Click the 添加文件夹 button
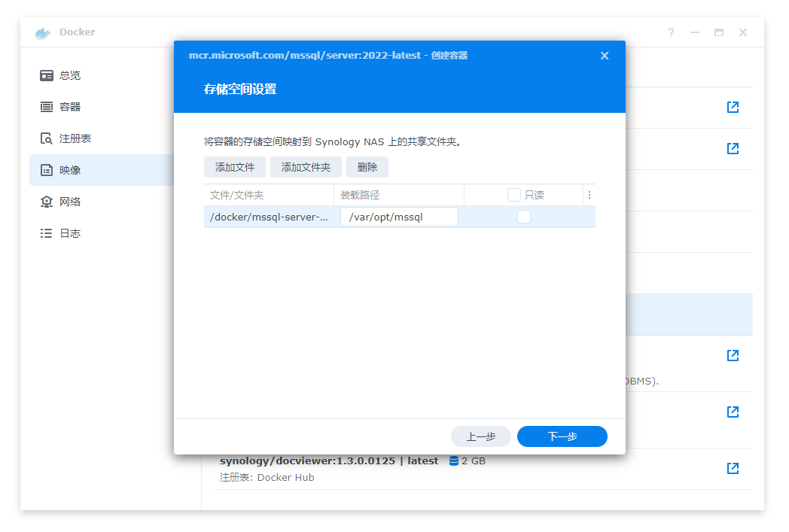Viewport: 789px width, 532px height. (x=306, y=167)
